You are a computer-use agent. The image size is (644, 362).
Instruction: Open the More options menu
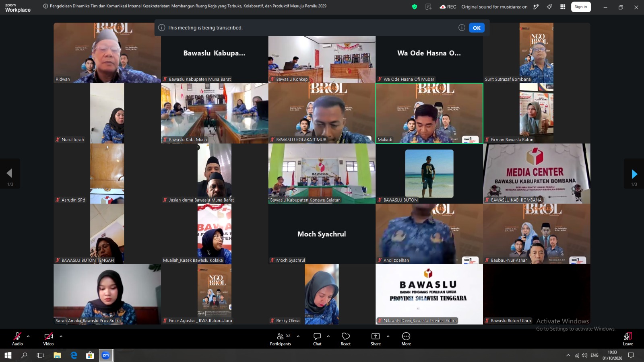pyautogui.click(x=406, y=339)
